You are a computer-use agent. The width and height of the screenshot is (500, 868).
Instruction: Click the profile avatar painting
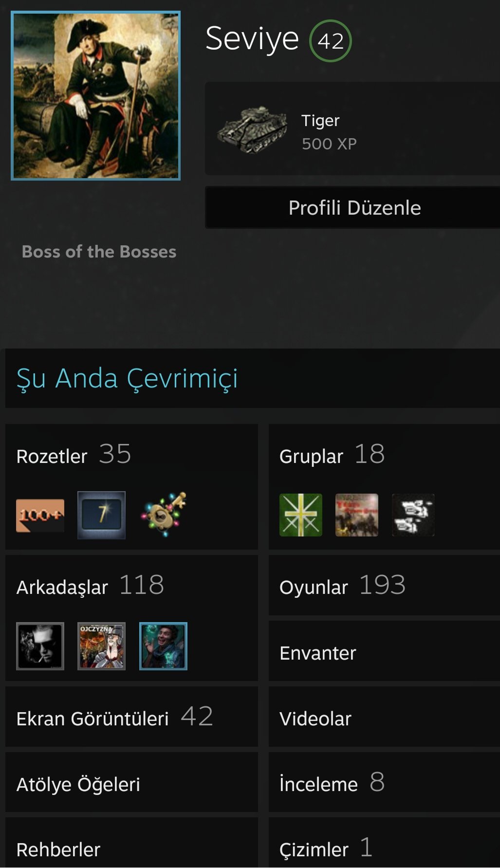coord(96,96)
